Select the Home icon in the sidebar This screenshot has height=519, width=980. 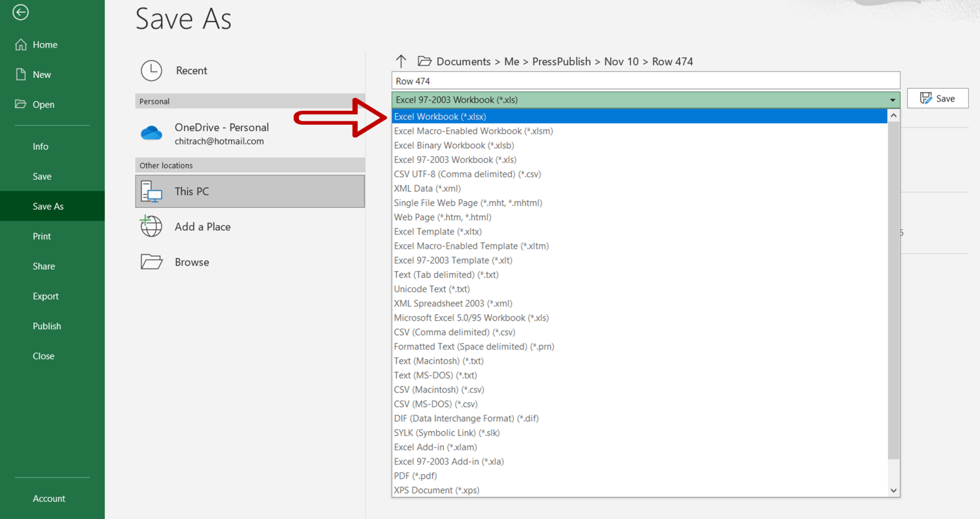point(22,44)
